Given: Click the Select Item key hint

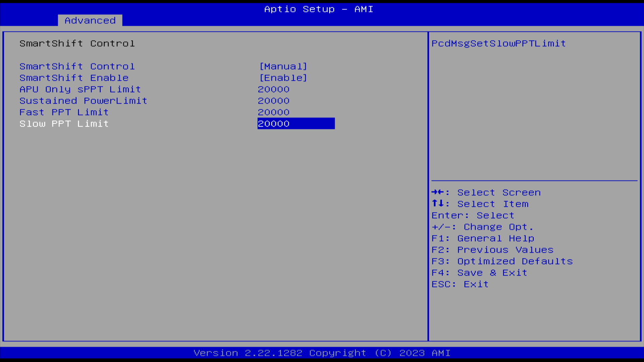Looking at the screenshot, I should click(480, 204).
